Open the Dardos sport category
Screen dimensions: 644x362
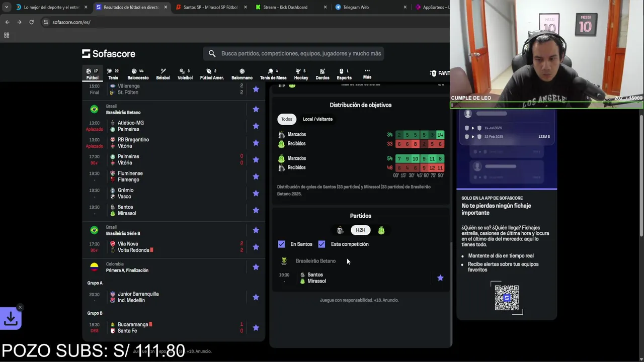point(323,74)
